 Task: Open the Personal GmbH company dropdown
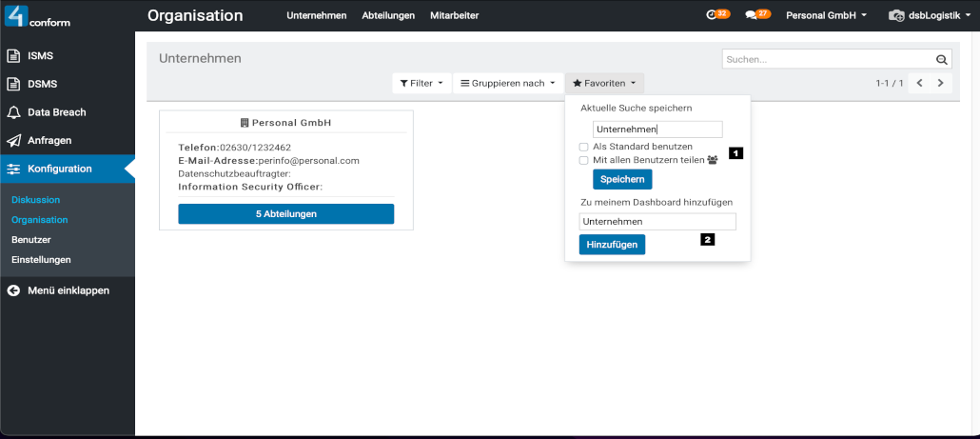[825, 15]
